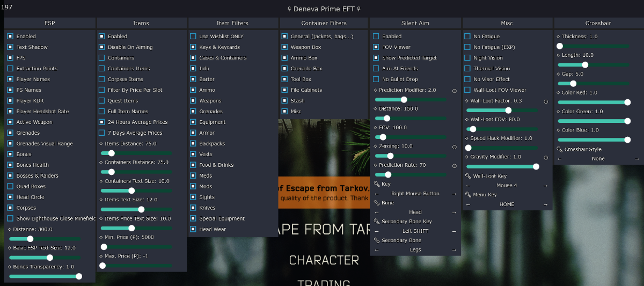Click right arrow of Right Mouse Button selector
The width and height of the screenshot is (644, 286).
click(454, 194)
